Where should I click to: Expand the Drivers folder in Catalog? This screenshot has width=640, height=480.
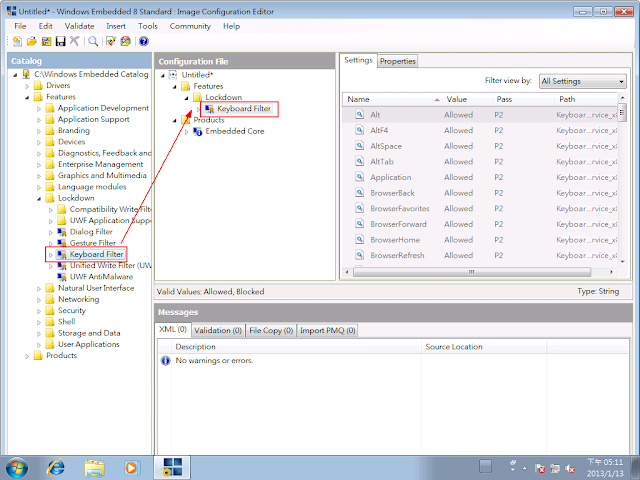tap(27, 86)
